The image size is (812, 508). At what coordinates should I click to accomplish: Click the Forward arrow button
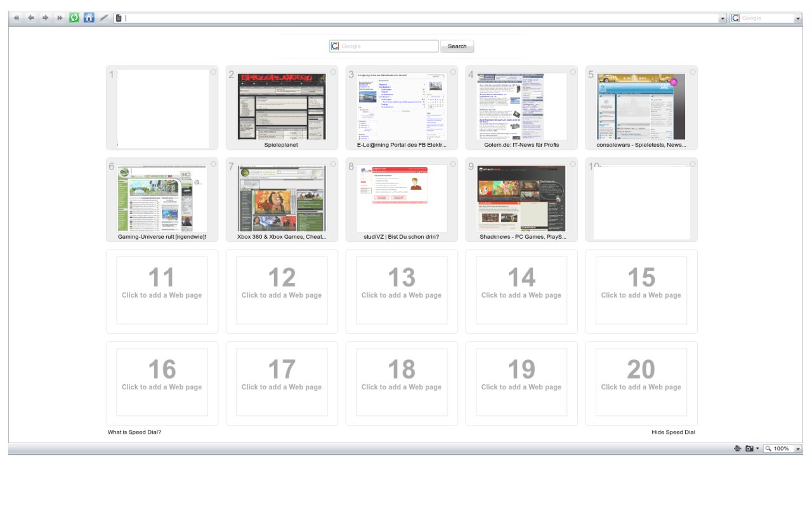click(45, 18)
